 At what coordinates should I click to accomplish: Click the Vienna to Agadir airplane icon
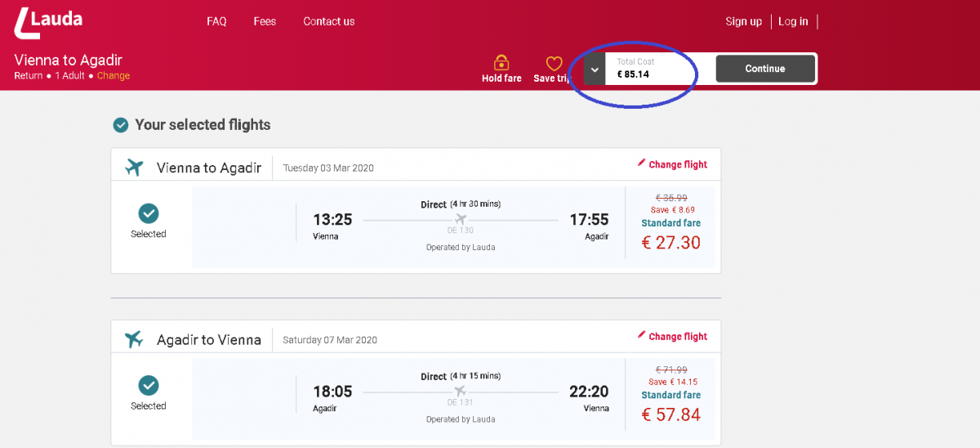tap(134, 168)
